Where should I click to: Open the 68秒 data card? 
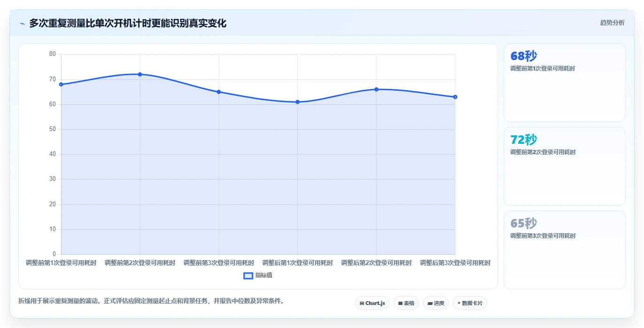click(565, 83)
